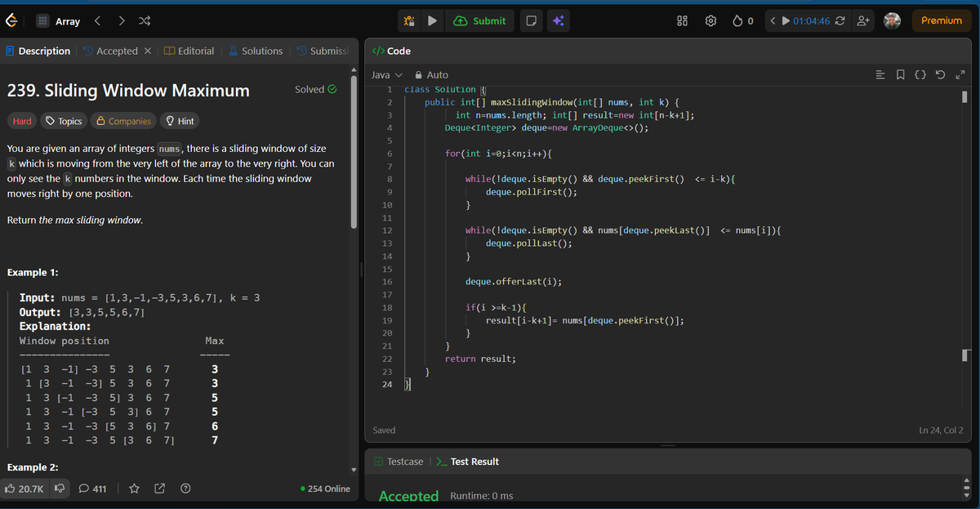Viewport: 980px width, 509px height.
Task: Switch to the Accepted tab
Action: (x=110, y=51)
